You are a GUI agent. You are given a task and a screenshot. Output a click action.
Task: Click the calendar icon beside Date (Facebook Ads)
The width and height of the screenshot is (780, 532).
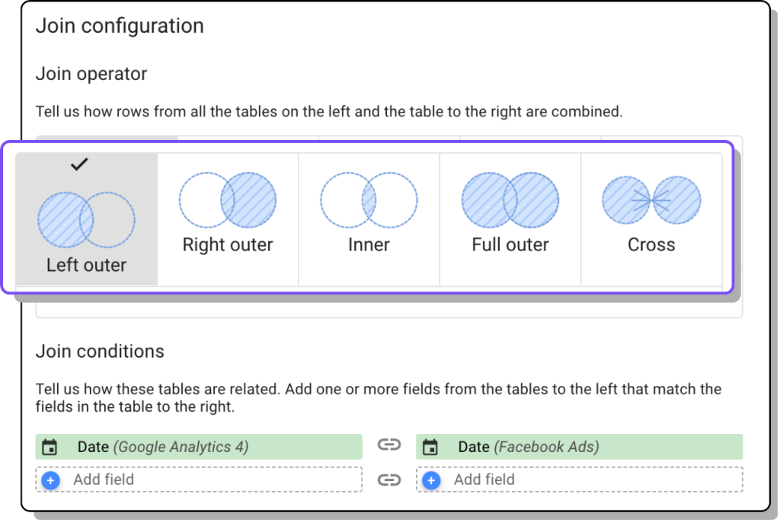pos(431,447)
